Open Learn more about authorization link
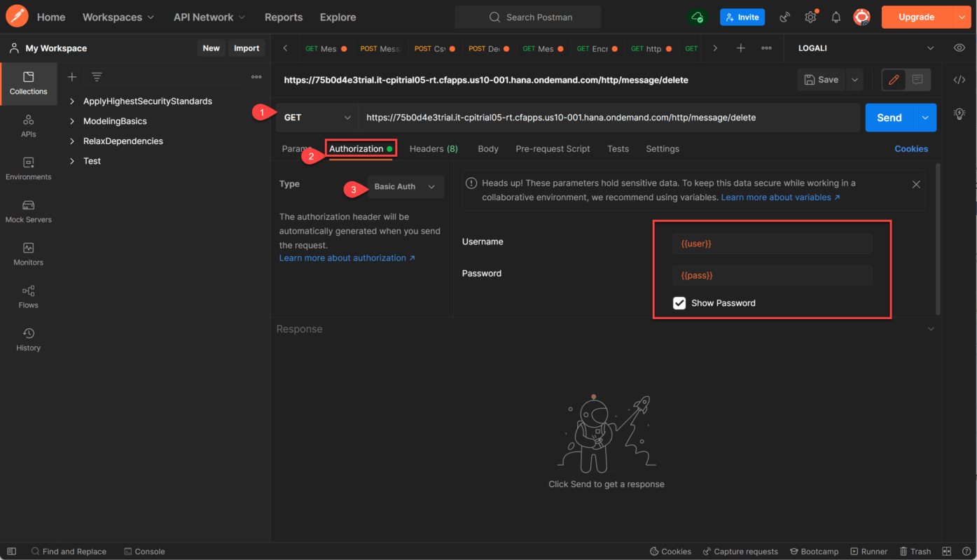Image resolution: width=977 pixels, height=560 pixels. coord(347,258)
